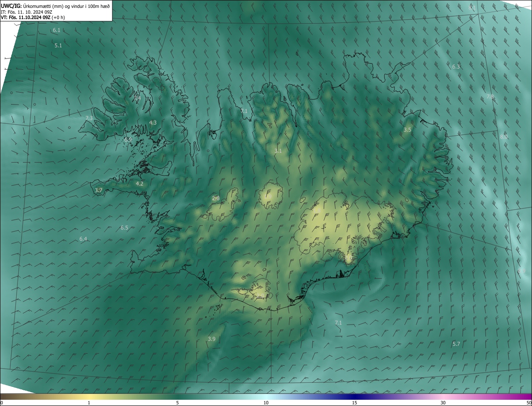532x406 pixels.
Task: Click the 3.1 value label
Action: pyautogui.click(x=278, y=151)
